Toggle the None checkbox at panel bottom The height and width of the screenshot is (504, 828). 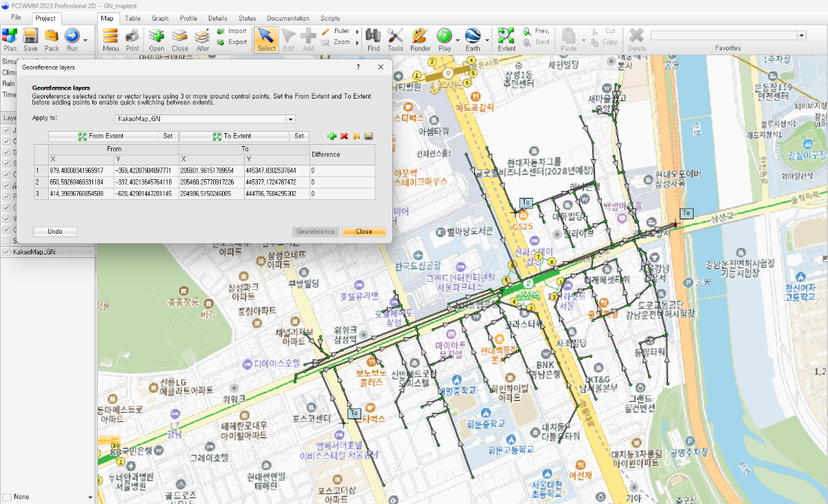tap(7, 497)
